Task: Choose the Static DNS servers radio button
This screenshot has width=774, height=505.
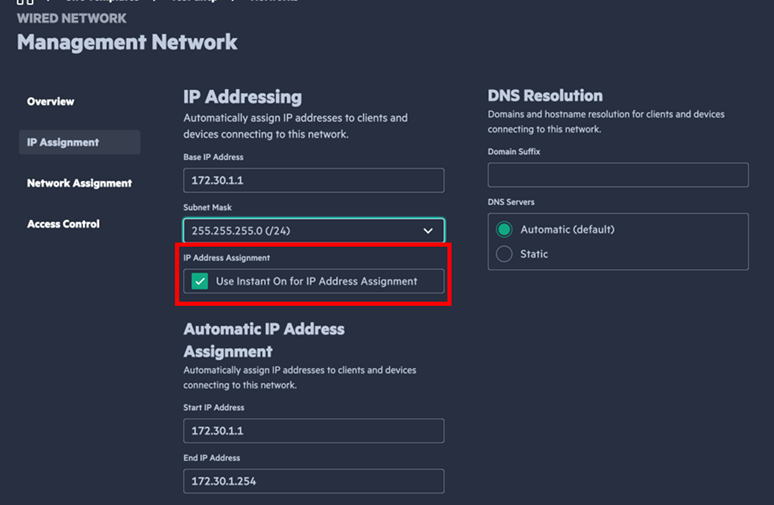Action: [x=505, y=254]
